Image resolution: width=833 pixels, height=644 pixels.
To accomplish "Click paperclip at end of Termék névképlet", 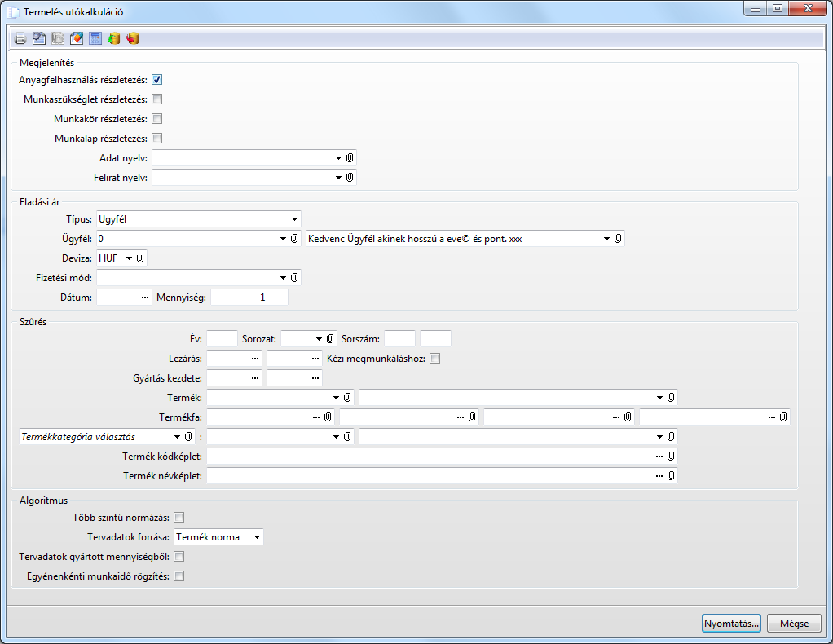I will tap(671, 475).
